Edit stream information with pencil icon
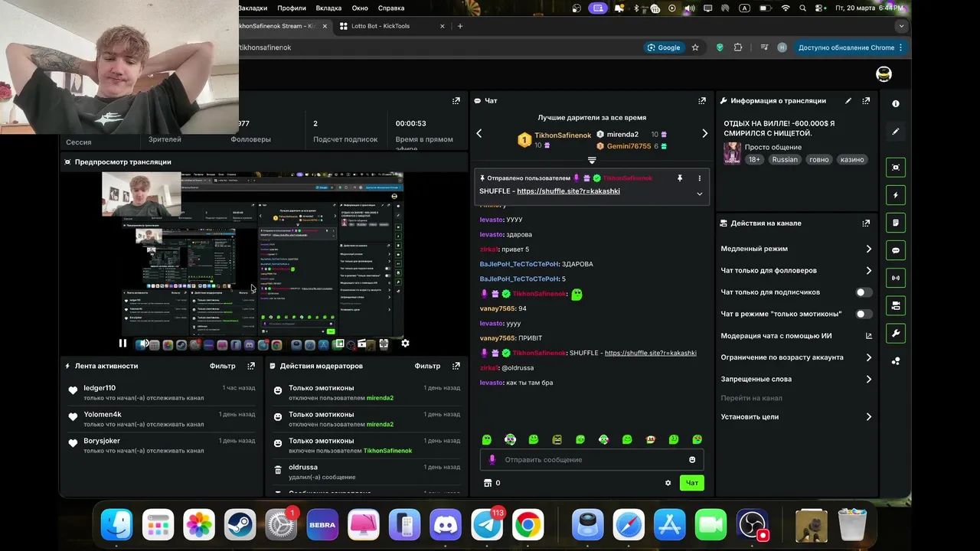980x551 pixels. tap(848, 100)
